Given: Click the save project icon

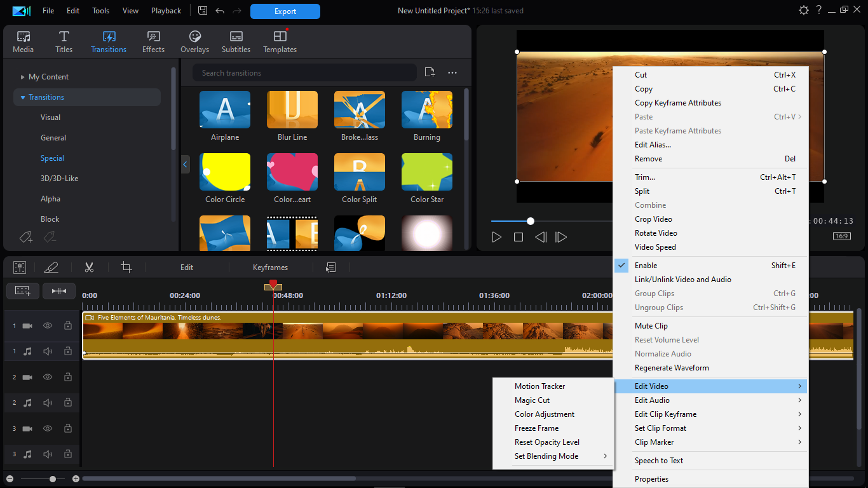Looking at the screenshot, I should (203, 11).
